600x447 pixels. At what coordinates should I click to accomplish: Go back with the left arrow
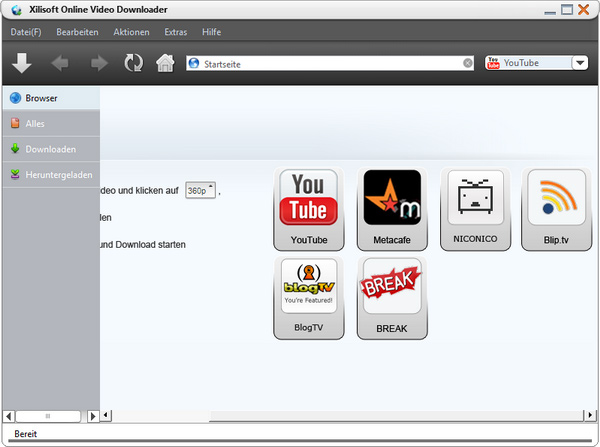pos(60,63)
